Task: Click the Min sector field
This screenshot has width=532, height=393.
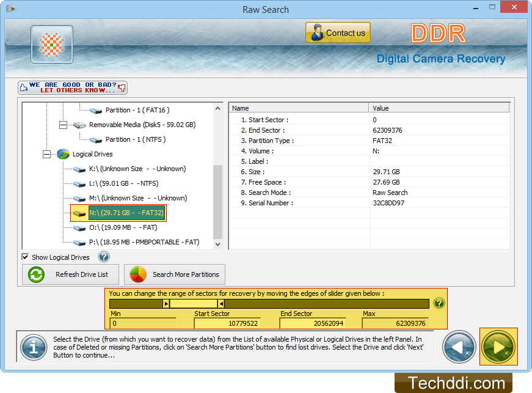Action: pyautogui.click(x=143, y=323)
